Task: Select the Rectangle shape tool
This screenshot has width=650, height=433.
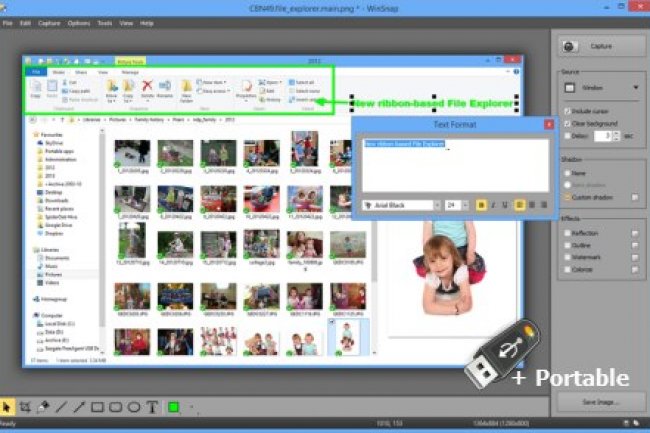Action: (x=97, y=407)
